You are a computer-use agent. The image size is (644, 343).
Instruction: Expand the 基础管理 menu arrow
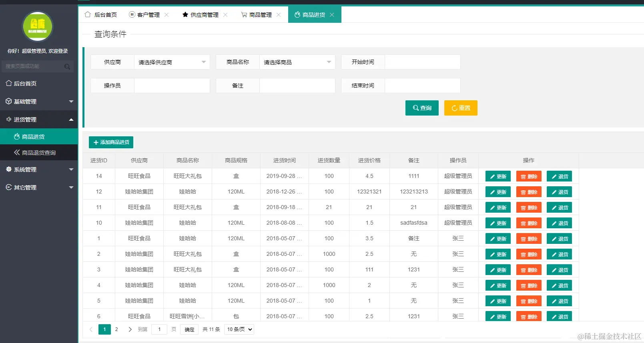pos(71,102)
